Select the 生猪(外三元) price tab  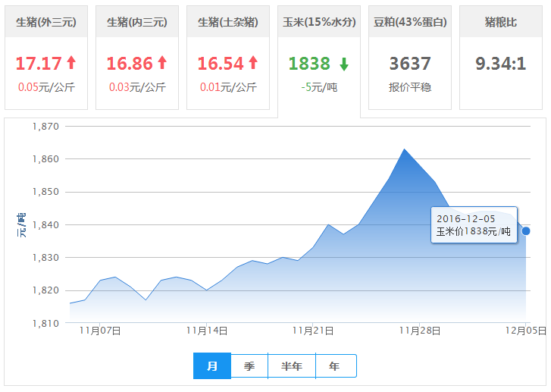46,58
